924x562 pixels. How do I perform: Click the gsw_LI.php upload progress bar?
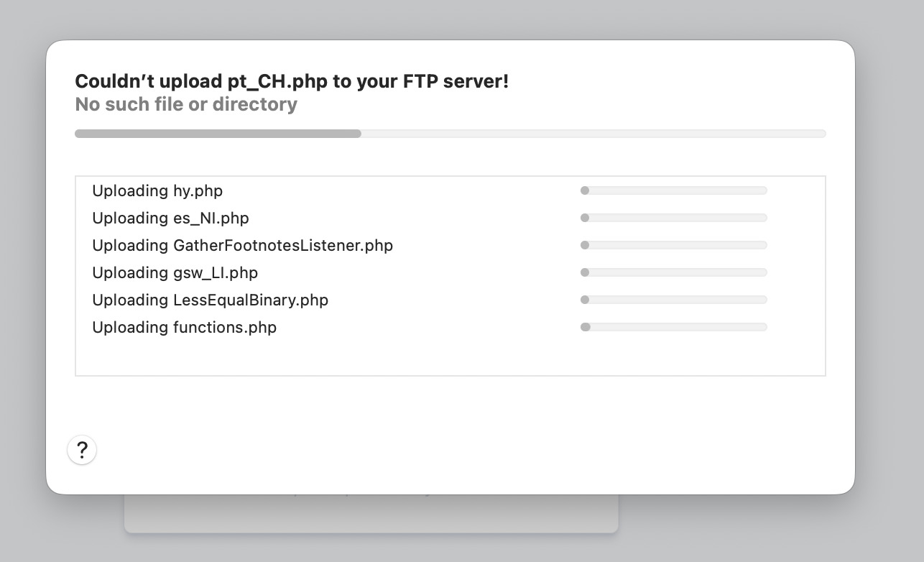(674, 272)
